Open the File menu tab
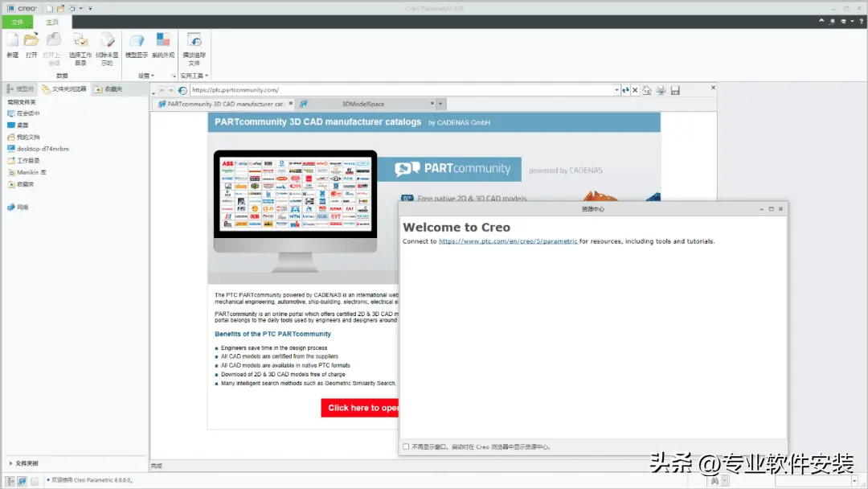Screen dimensions: 868x489 click(x=17, y=23)
